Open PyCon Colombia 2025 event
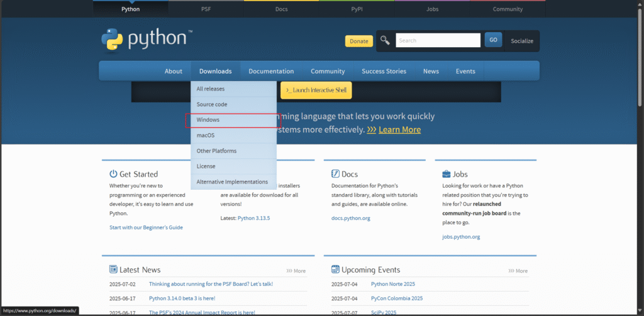Viewport: 644px width, 316px height. tap(397, 298)
